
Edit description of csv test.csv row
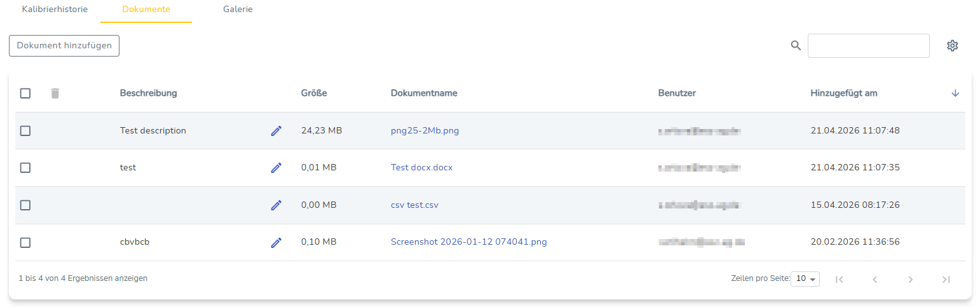(276, 205)
